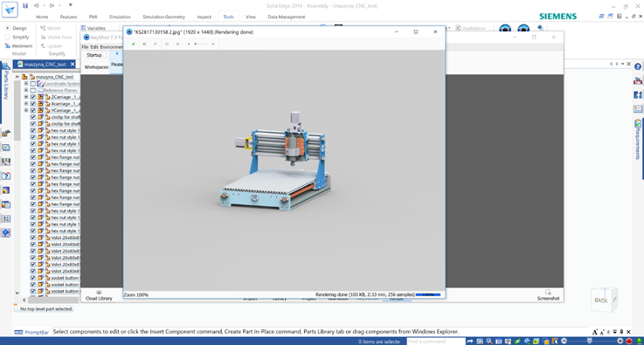Click the simulation color-map icon on the left sidebar
The width and height of the screenshot is (644, 345).
click(x=6, y=190)
